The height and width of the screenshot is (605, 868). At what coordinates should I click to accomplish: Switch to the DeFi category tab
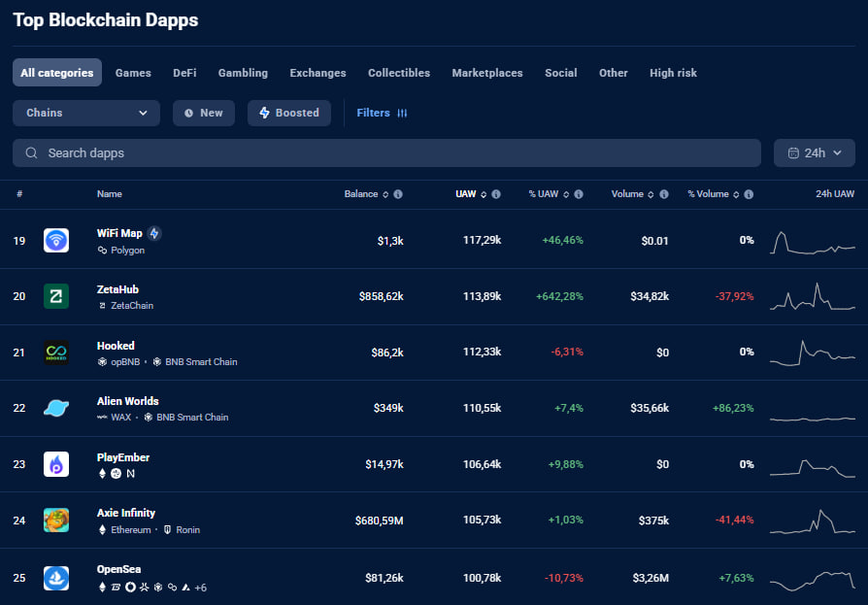coord(184,73)
